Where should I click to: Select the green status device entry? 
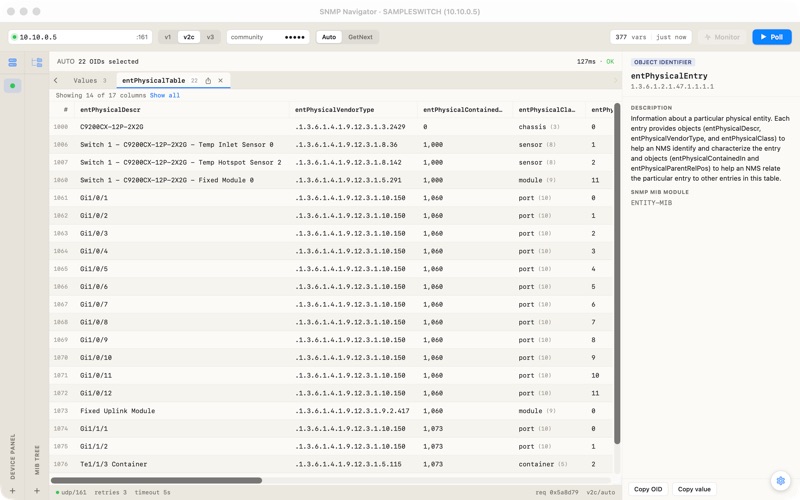coord(12,86)
